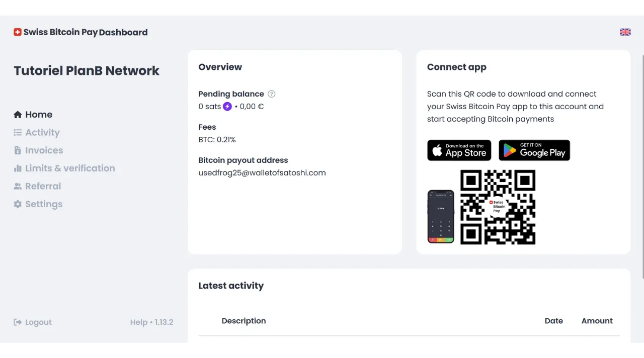This screenshot has width=644, height=358.
Task: Click the purple lightning icon beside 0 sats
Action: (227, 106)
